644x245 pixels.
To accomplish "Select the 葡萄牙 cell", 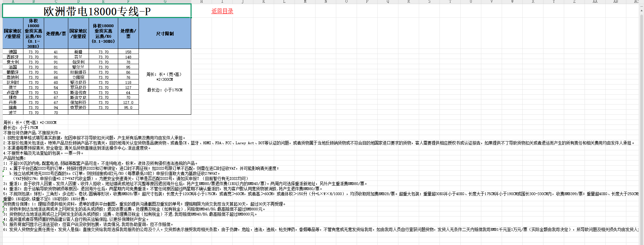I will point(13,72).
